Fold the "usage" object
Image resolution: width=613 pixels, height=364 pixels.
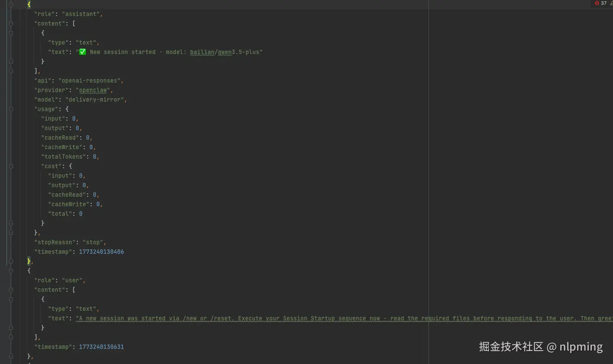[11, 109]
